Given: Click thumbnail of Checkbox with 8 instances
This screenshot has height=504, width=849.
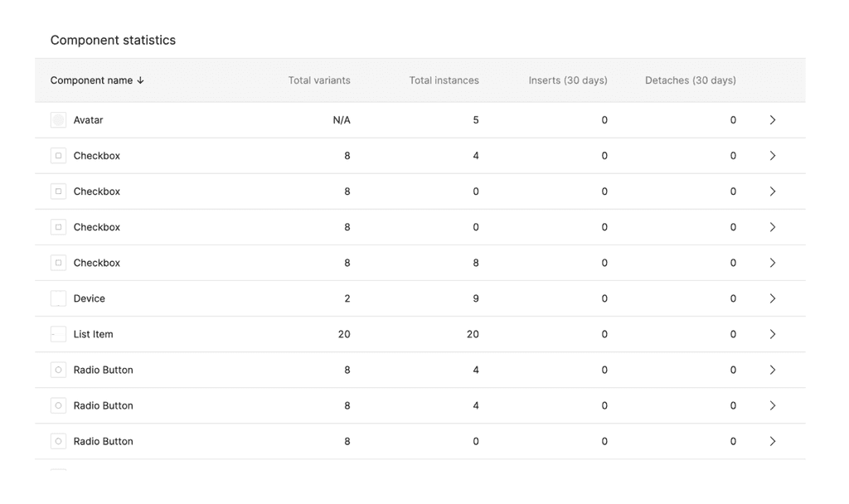Looking at the screenshot, I should [58, 263].
